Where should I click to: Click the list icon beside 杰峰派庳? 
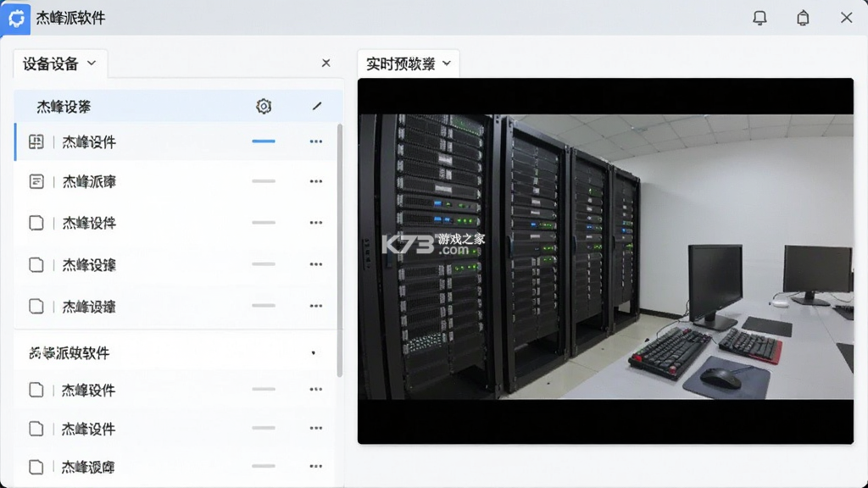click(36, 181)
